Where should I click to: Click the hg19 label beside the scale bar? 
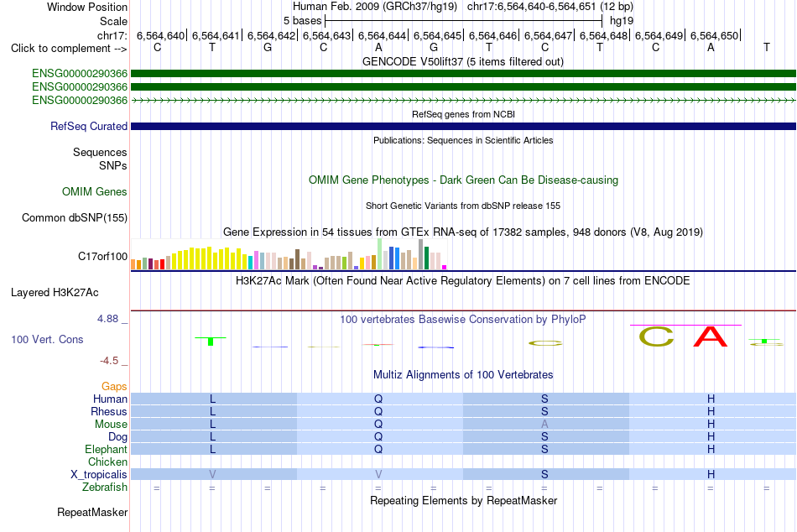pos(622,21)
